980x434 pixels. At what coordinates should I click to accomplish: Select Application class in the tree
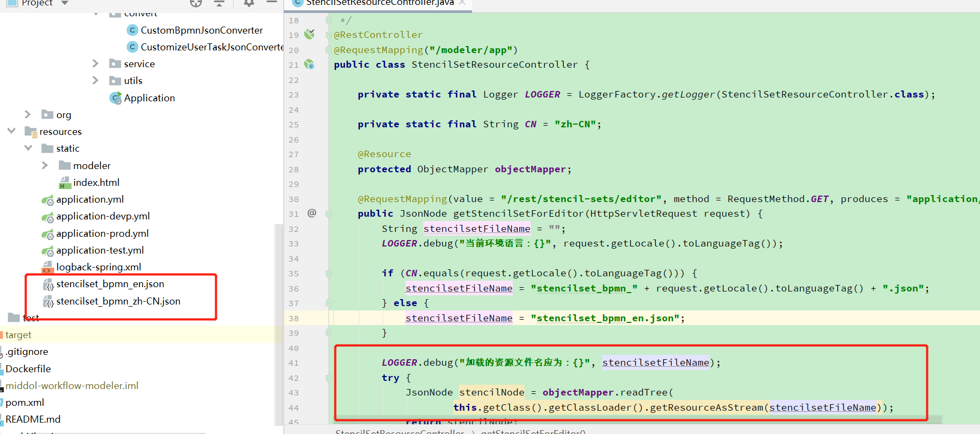pyautogui.click(x=150, y=98)
